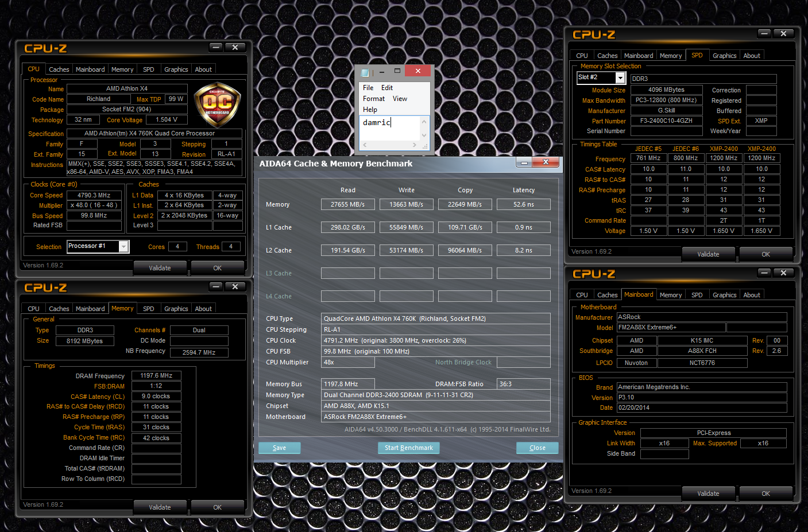Open Caches tab in bottom-right Mainboard window

[x=607, y=295]
